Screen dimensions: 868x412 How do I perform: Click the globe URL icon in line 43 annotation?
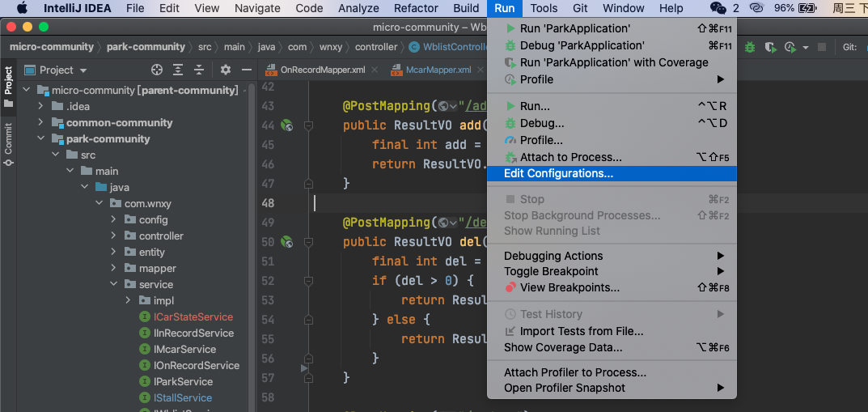click(442, 106)
